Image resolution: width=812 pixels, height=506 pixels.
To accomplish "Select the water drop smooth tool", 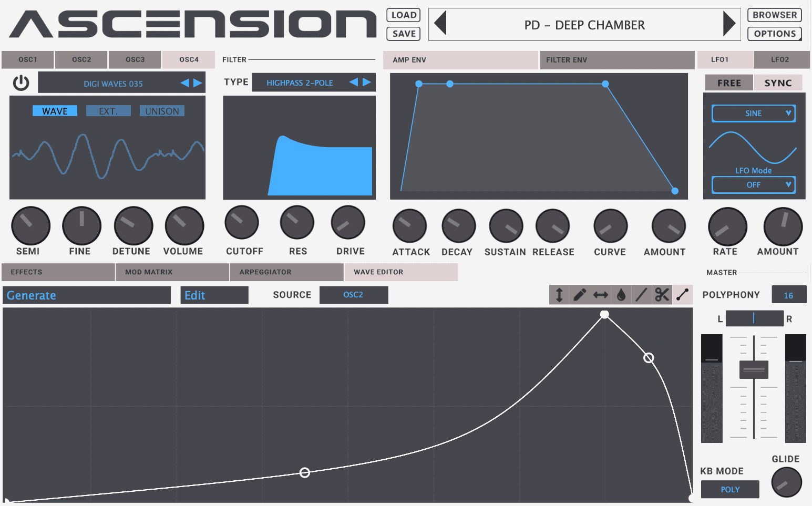I will (621, 295).
